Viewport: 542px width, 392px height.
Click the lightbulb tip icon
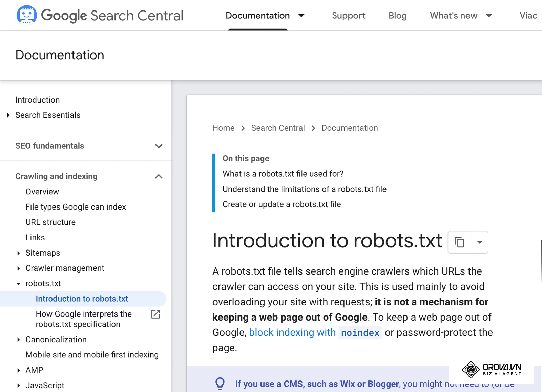tap(220, 384)
